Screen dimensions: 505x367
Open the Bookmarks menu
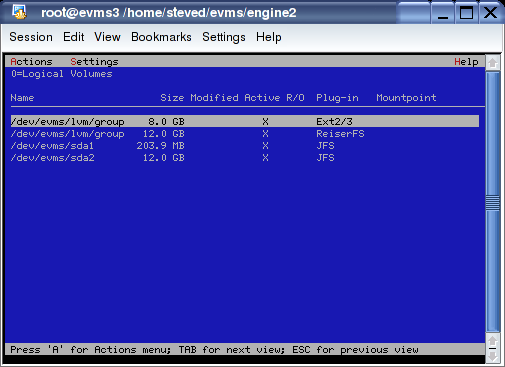pyautogui.click(x=161, y=37)
